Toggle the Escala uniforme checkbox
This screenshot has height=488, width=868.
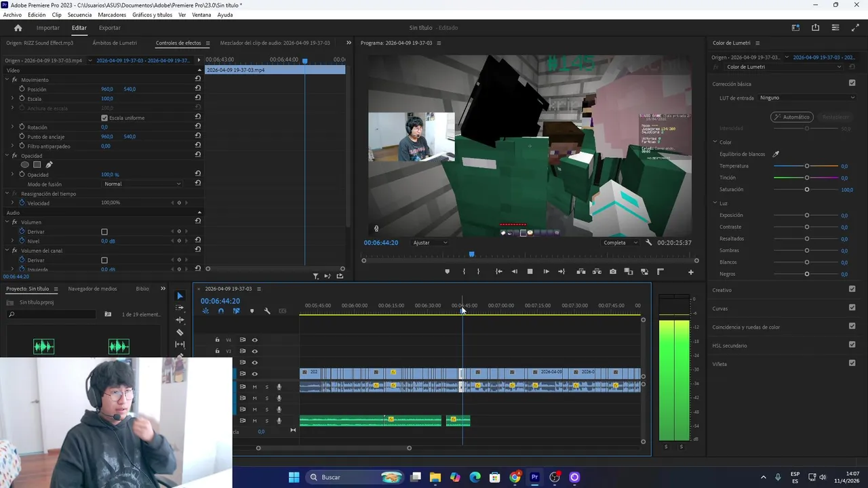[x=104, y=118]
